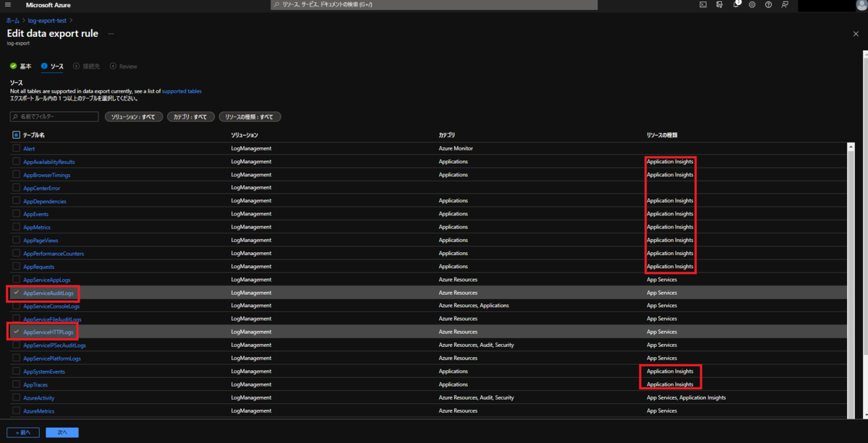
Task: Check the AppAvailabilityResults checkbox
Action: [x=16, y=162]
